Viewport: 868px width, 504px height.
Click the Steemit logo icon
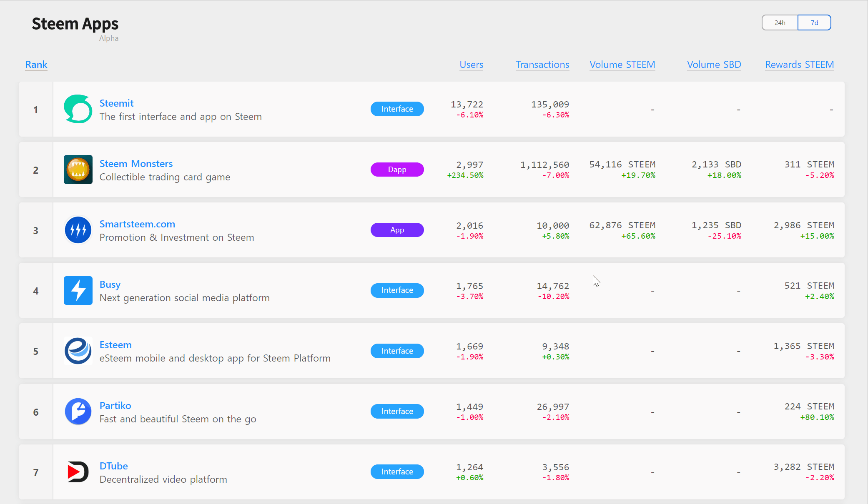pos(78,109)
